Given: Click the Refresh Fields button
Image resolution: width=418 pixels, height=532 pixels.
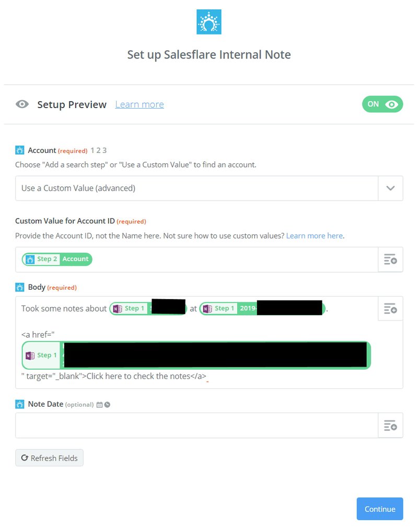Looking at the screenshot, I should (x=49, y=458).
